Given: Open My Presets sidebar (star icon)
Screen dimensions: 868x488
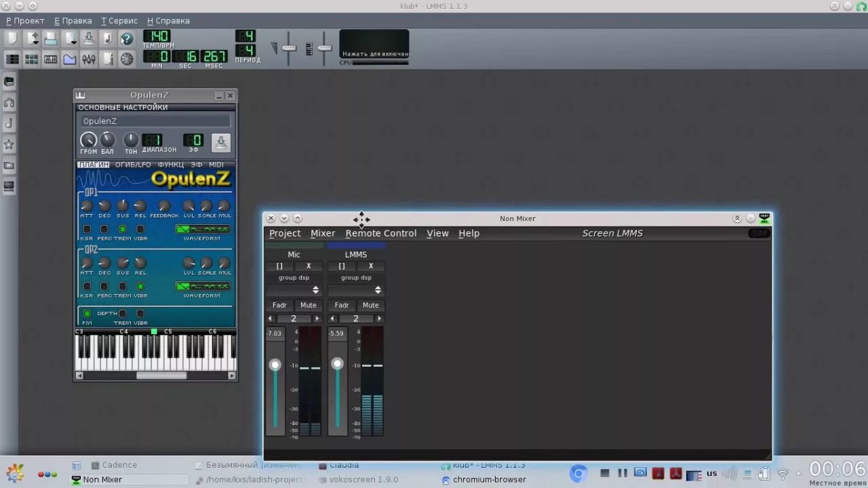Looking at the screenshot, I should point(9,144).
